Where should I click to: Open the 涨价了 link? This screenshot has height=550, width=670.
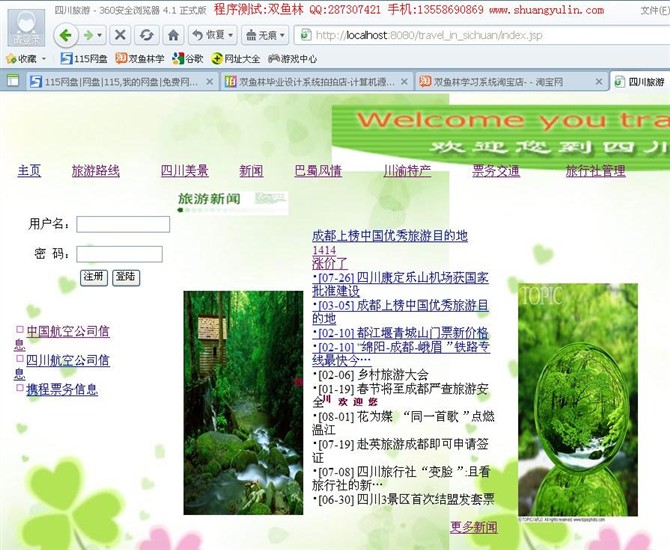point(330,263)
